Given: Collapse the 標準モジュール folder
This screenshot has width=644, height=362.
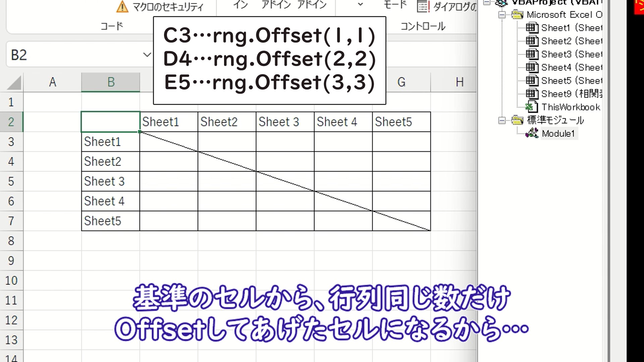Looking at the screenshot, I should coord(502,120).
